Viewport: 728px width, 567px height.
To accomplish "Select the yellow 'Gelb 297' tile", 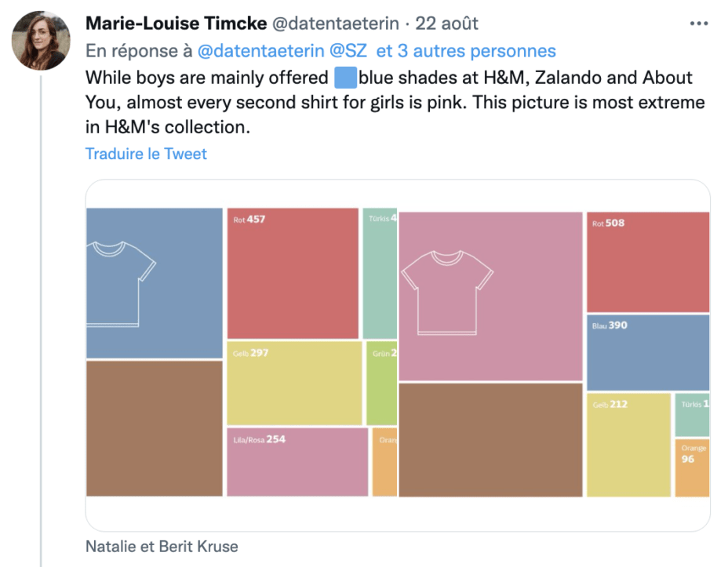I will pos(294,383).
